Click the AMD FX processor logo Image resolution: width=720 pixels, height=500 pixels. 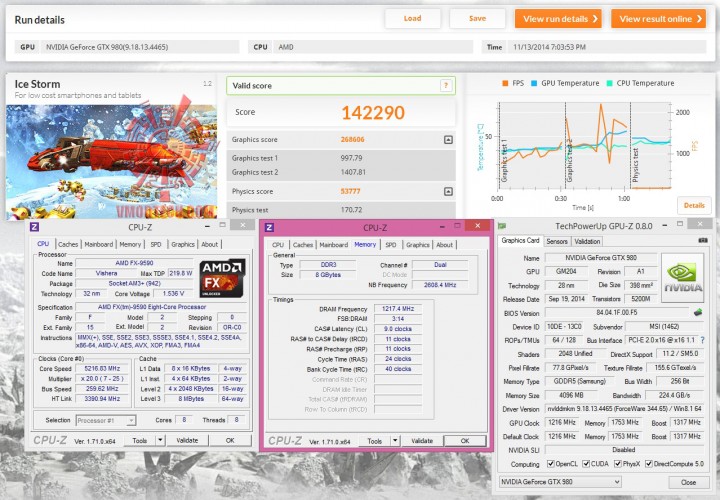point(222,278)
